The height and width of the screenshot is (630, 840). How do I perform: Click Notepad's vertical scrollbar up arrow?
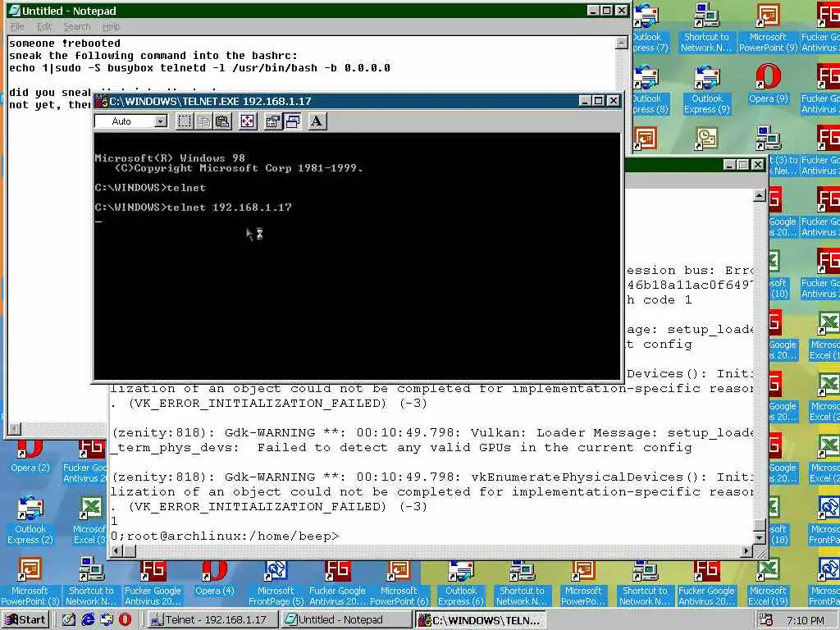click(622, 43)
